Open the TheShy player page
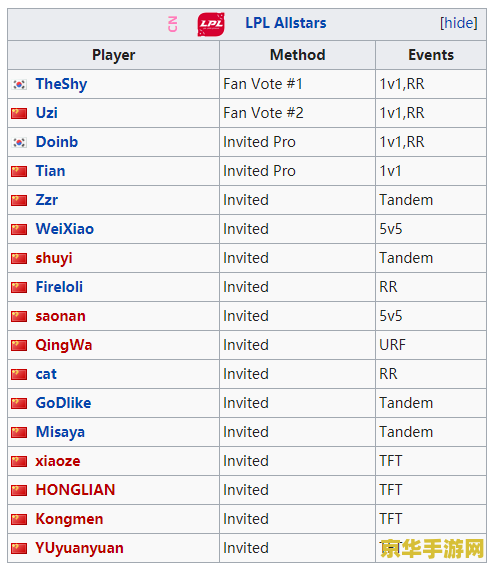The width and height of the screenshot is (490, 567). [61, 84]
